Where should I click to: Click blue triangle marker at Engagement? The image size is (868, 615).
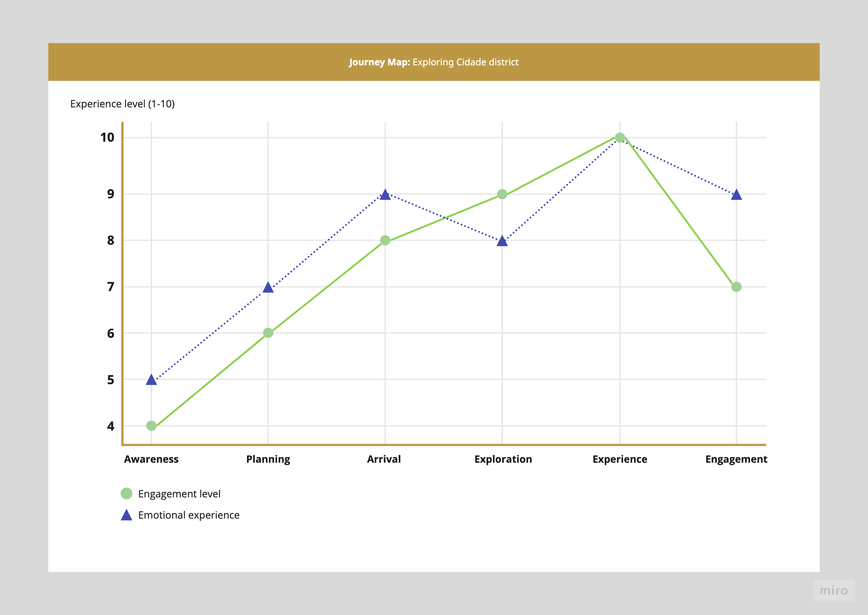tap(736, 195)
